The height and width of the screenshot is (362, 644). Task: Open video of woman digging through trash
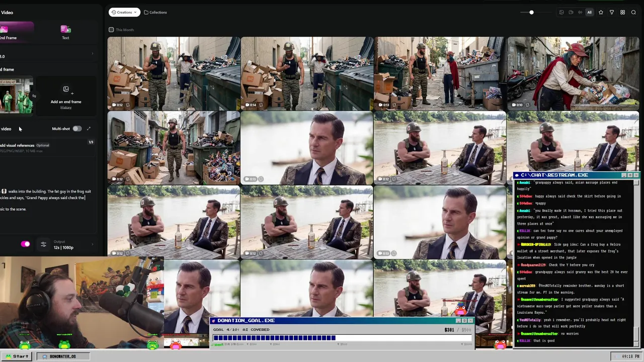[x=573, y=73]
